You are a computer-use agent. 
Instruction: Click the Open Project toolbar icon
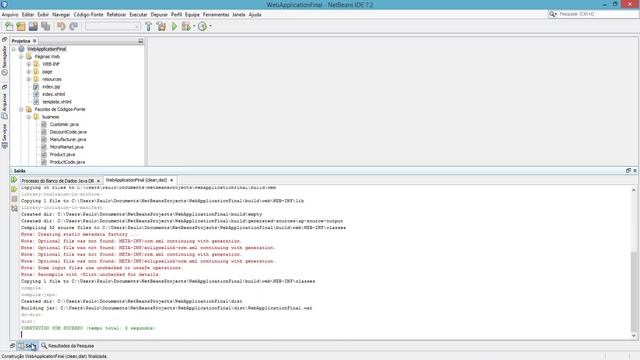(x=33, y=27)
